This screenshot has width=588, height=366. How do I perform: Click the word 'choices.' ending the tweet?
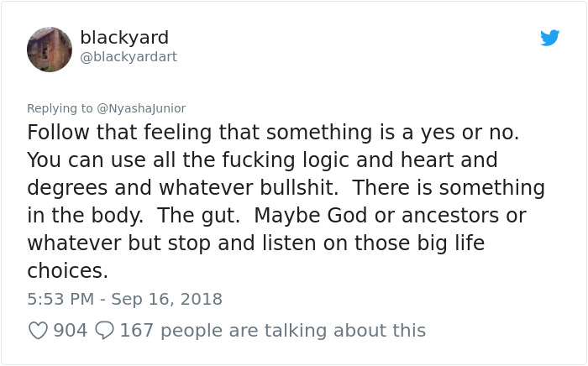pos(67,270)
